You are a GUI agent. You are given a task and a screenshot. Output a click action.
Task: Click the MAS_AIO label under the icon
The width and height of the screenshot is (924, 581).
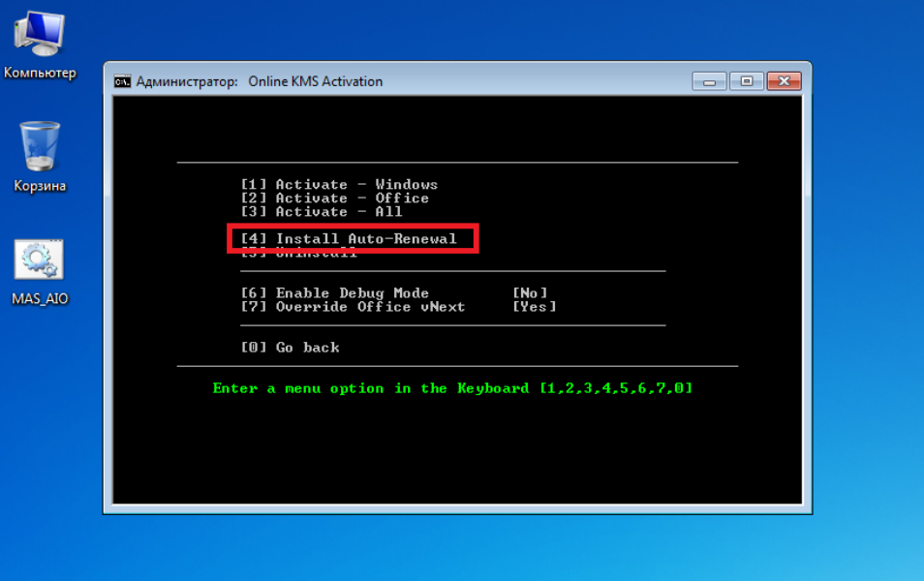coord(40,299)
